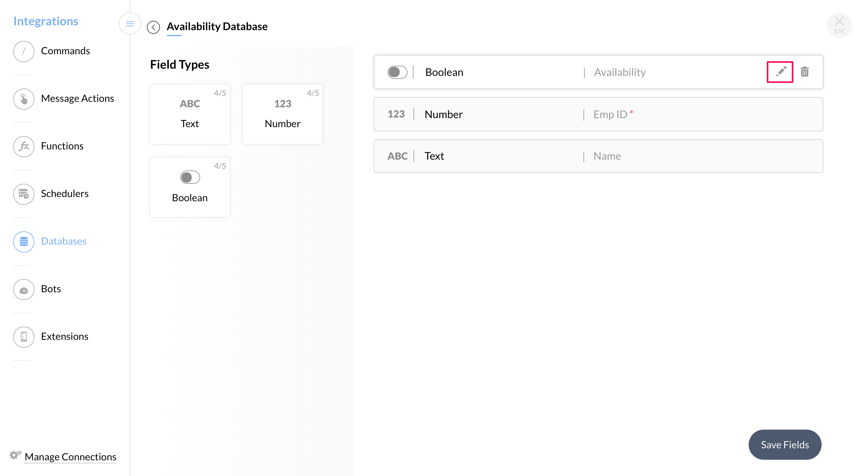Select the Text field row label
Image resolution: width=868 pixels, height=476 pixels.
point(434,156)
